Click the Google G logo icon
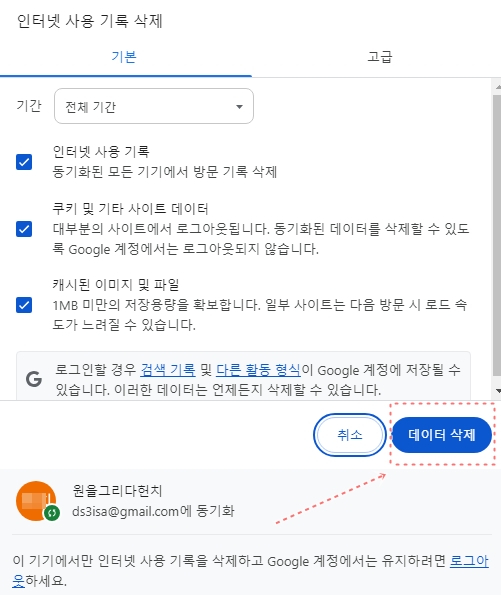This screenshot has width=501, height=595. coord(34,379)
